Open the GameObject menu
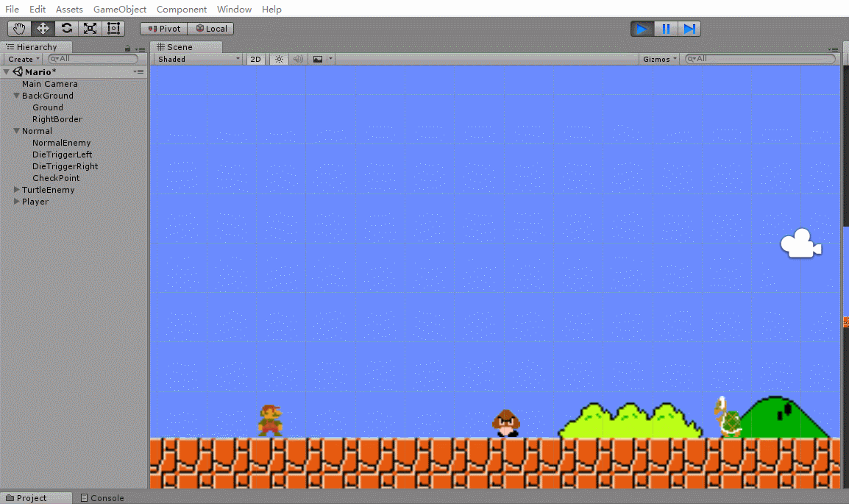This screenshot has height=504, width=849. 120,10
